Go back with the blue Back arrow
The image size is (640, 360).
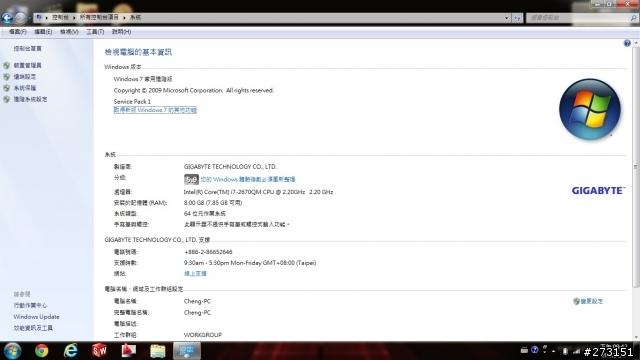[x=7, y=18]
